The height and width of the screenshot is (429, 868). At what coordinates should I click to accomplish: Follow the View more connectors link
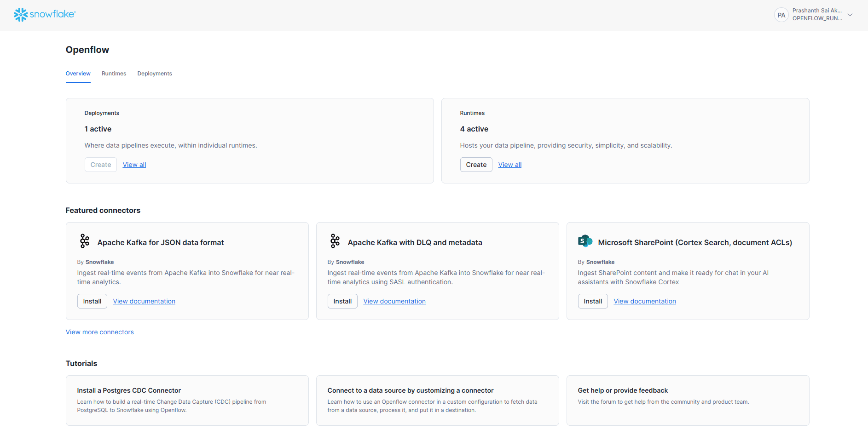pos(100,332)
